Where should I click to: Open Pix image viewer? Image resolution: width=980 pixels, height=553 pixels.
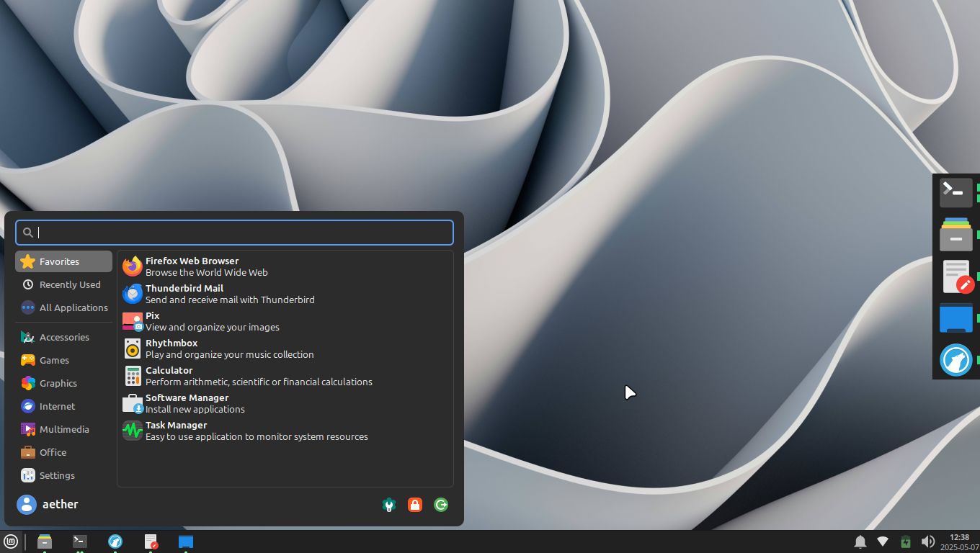[153, 321]
